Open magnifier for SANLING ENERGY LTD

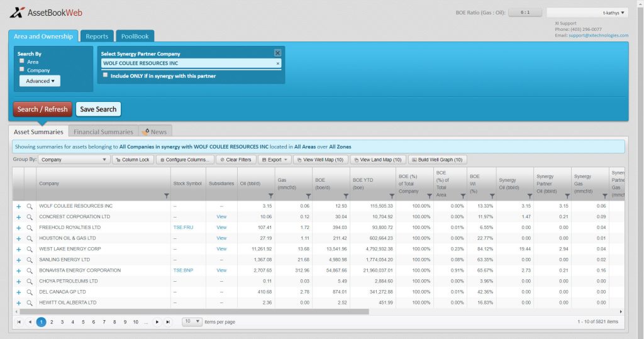coord(30,260)
